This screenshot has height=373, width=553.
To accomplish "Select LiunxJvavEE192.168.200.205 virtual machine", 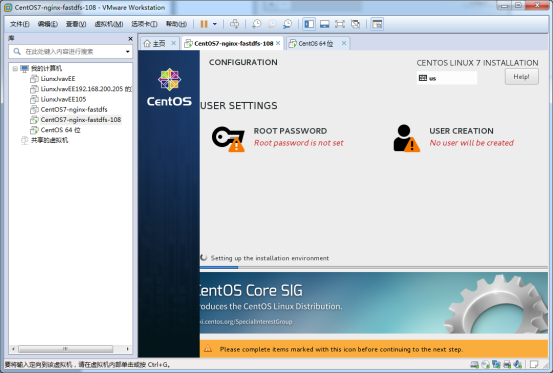I will point(86,89).
